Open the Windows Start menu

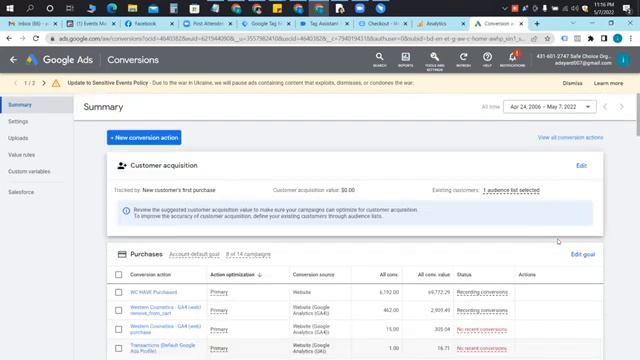click(x=10, y=8)
